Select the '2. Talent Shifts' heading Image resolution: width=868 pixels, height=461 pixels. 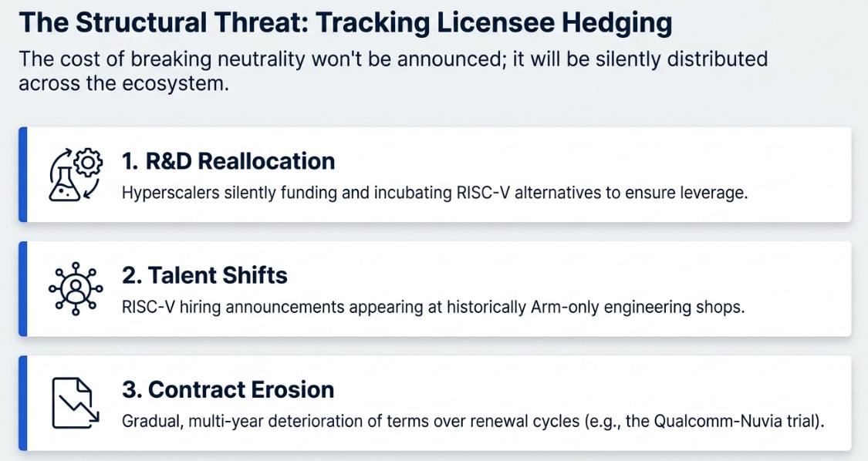coord(204,275)
